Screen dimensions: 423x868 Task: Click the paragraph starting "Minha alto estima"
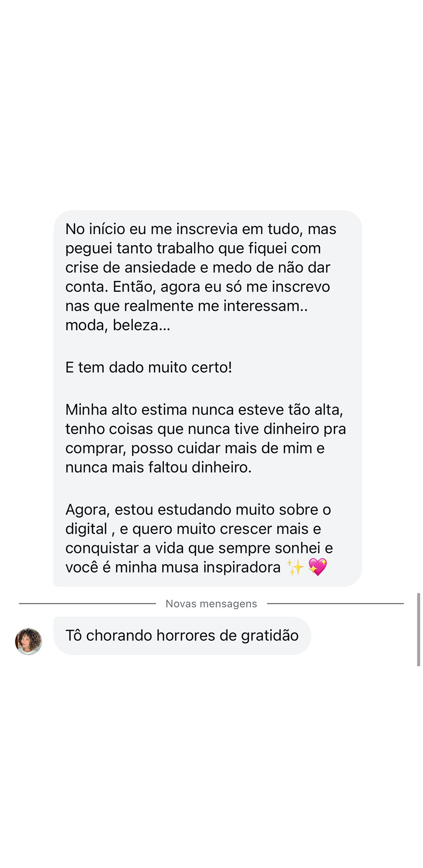click(205, 438)
